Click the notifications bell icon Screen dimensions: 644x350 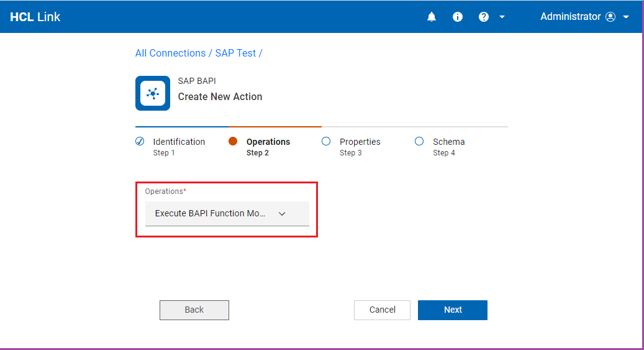(x=432, y=17)
